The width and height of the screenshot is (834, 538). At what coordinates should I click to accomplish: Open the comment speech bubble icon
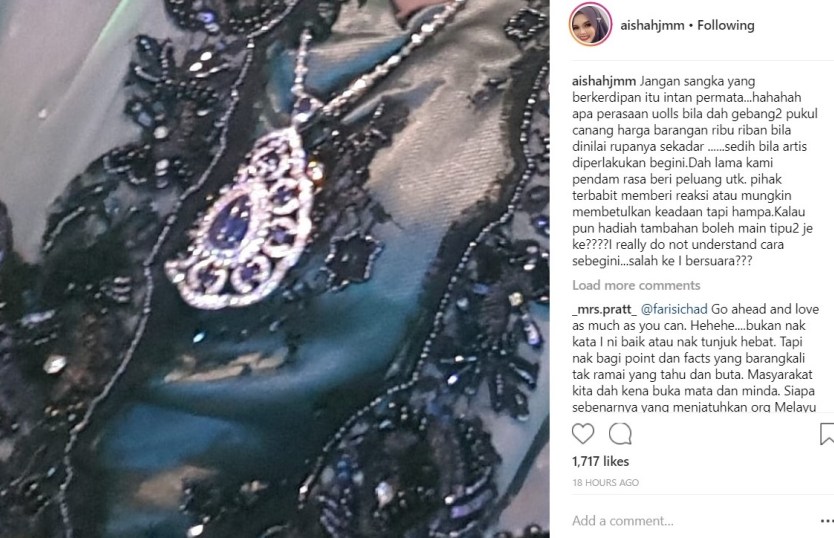click(x=620, y=434)
